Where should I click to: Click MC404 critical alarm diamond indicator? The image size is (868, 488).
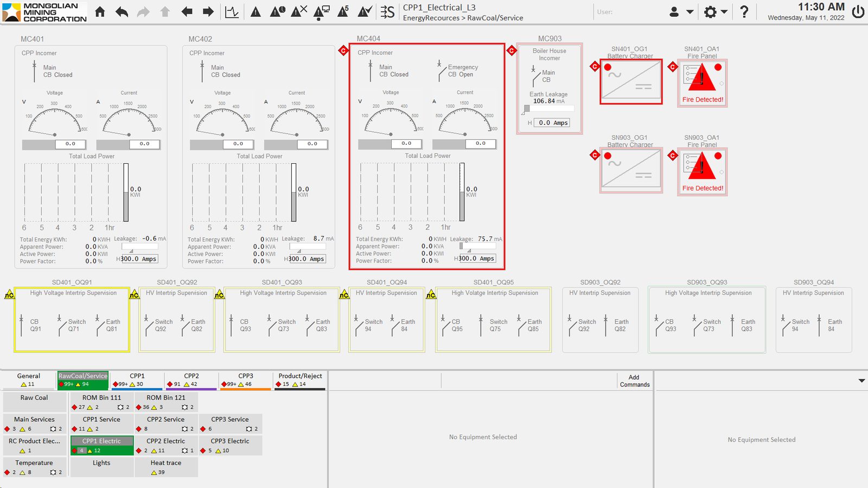343,50
